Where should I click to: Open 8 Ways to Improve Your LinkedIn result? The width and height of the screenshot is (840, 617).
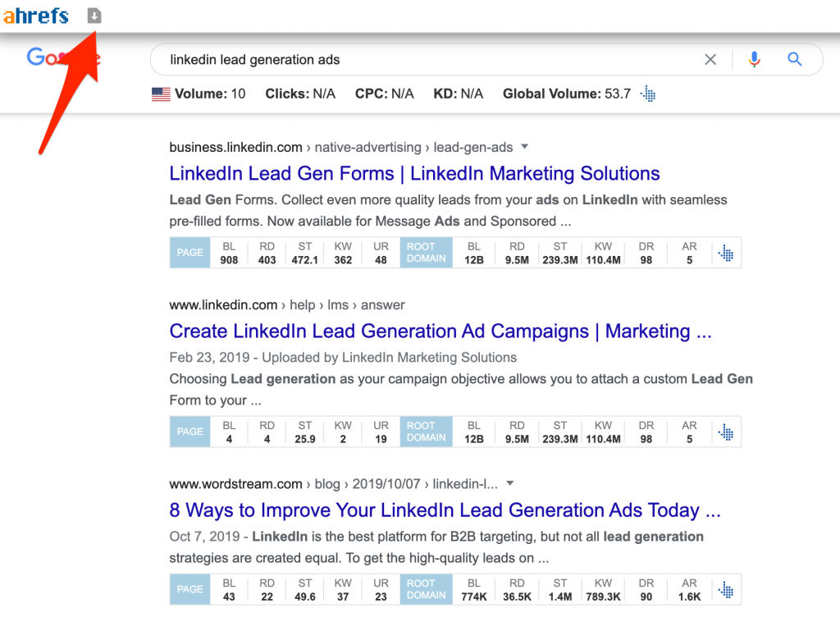coord(445,510)
